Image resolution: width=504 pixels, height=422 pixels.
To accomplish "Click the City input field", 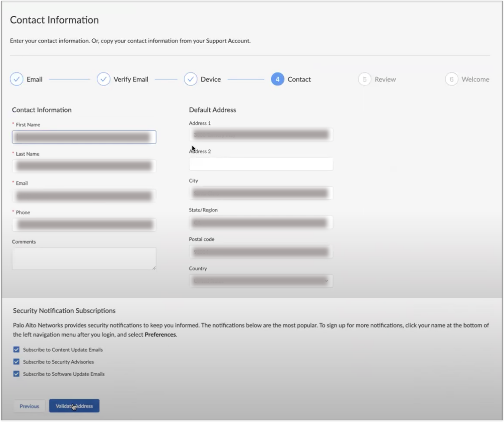I will click(261, 193).
